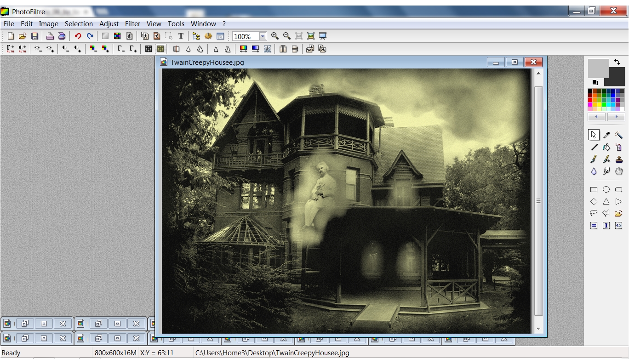Select the Fill paint bucket tool
This screenshot has height=364, width=629.
coord(606,148)
